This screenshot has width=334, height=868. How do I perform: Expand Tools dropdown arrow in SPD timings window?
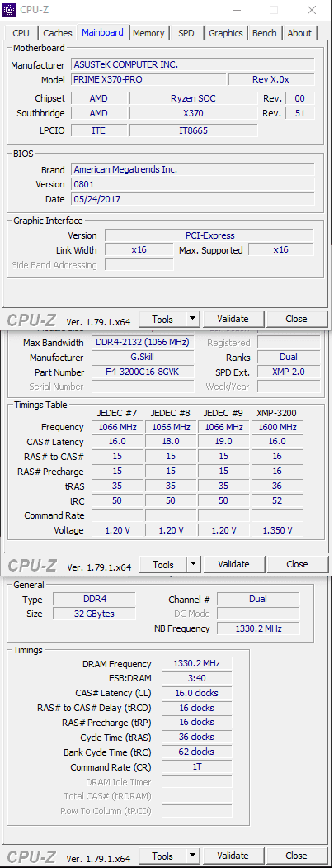(193, 565)
